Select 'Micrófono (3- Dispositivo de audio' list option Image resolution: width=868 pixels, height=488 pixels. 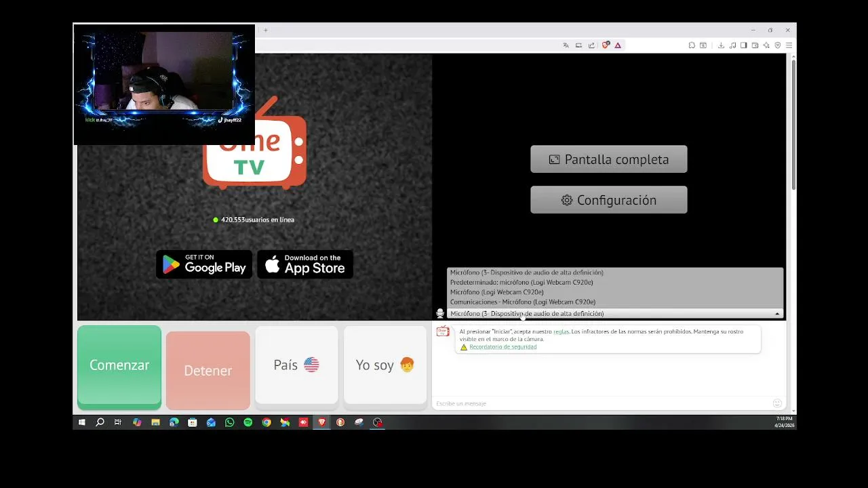pyautogui.click(x=615, y=272)
